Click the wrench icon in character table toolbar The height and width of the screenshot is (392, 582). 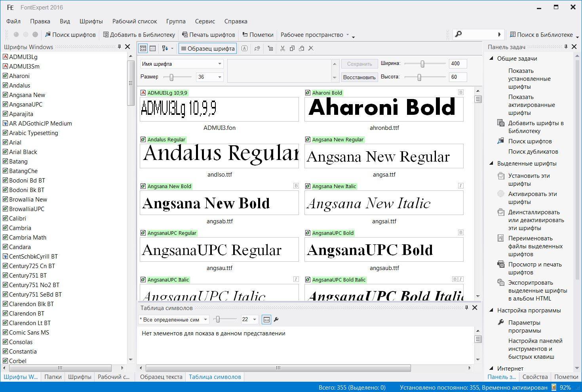(276, 319)
